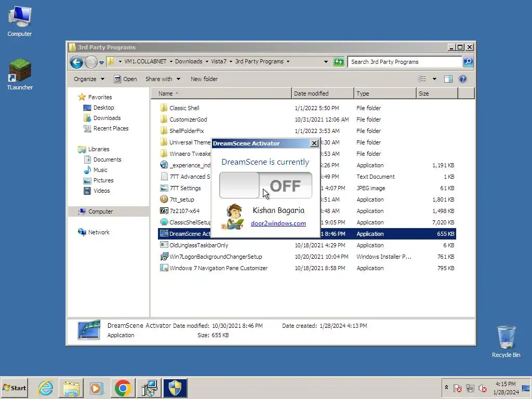Screen dimensions: 532x399
Task: Select Recent Places in navigation pane
Action: pyautogui.click(x=111, y=129)
